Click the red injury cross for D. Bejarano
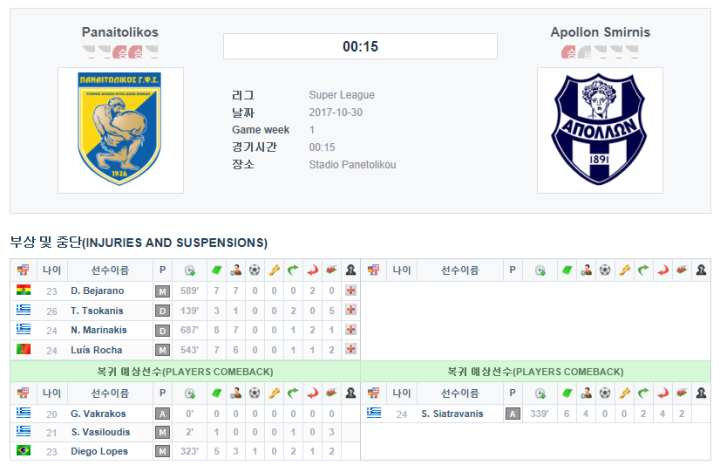This screenshot has width=720, height=472. [351, 291]
